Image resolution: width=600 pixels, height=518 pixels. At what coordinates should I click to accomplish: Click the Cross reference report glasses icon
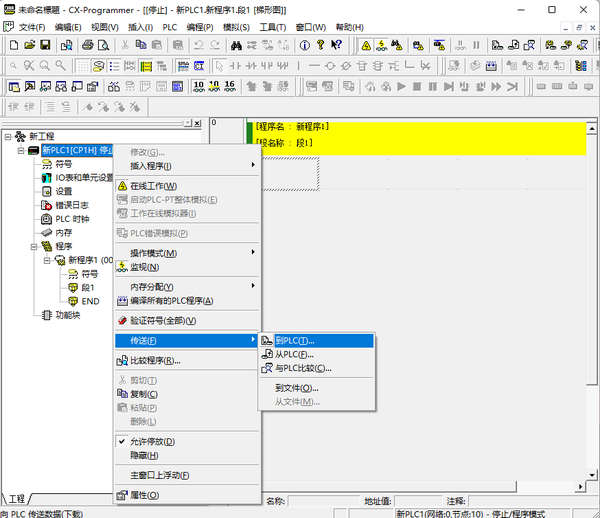click(114, 87)
